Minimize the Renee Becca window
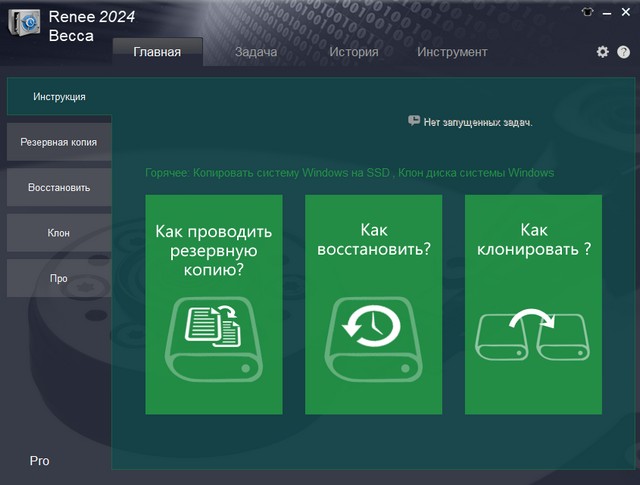 coord(607,13)
